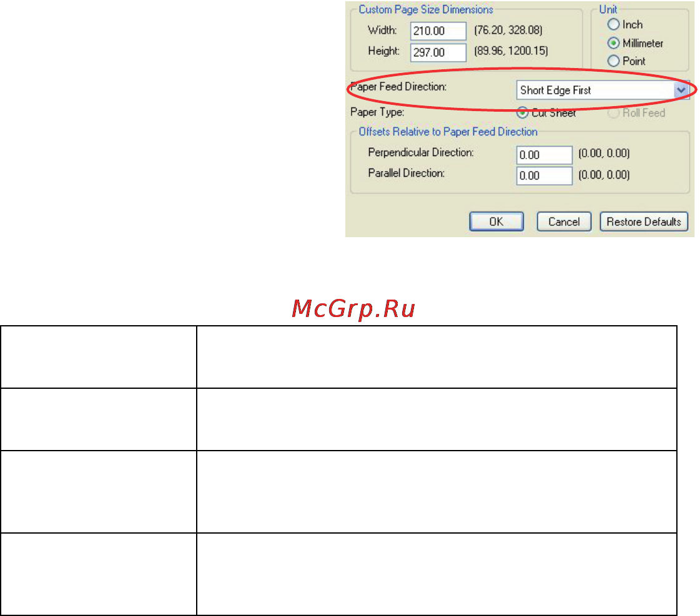
Task: Select the Point unit radio button
Action: coord(613,61)
